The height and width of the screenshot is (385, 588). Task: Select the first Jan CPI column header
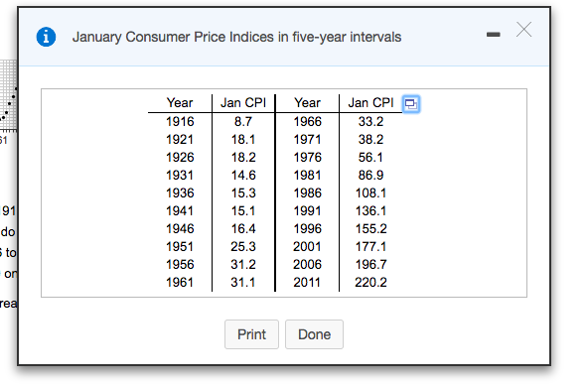[x=243, y=102]
